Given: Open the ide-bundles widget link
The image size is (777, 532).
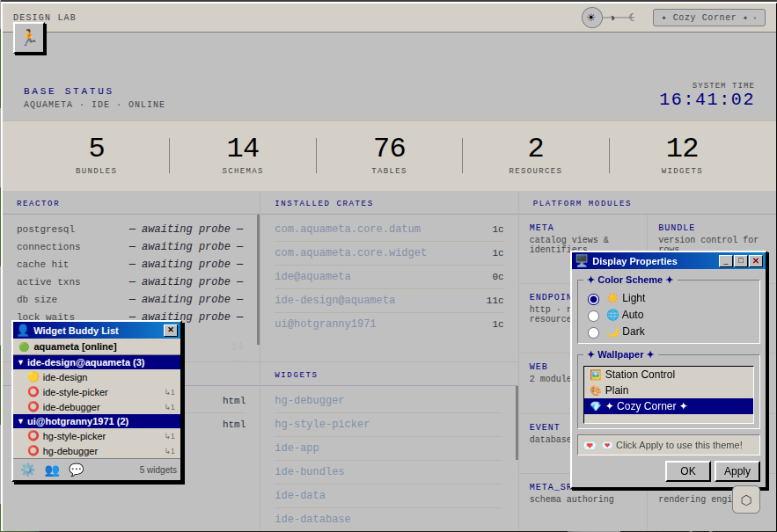Looking at the screenshot, I should coord(309,471).
